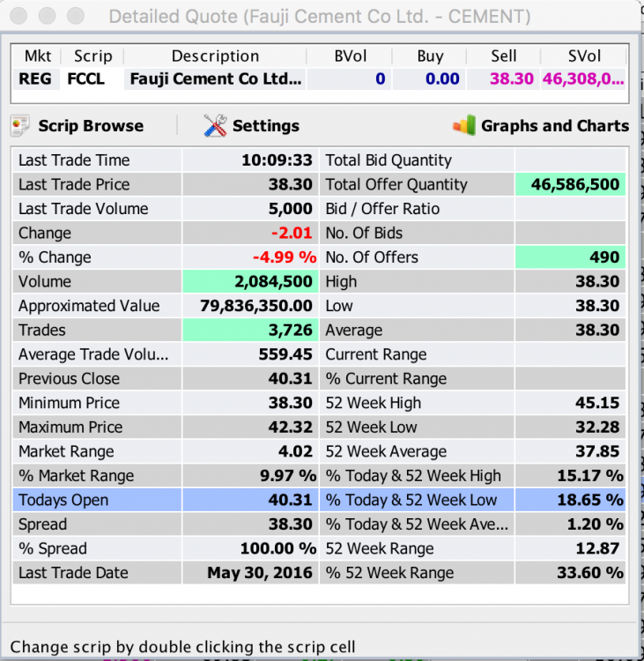Click the Description column header
Viewport: 644px width, 661px height.
215,56
